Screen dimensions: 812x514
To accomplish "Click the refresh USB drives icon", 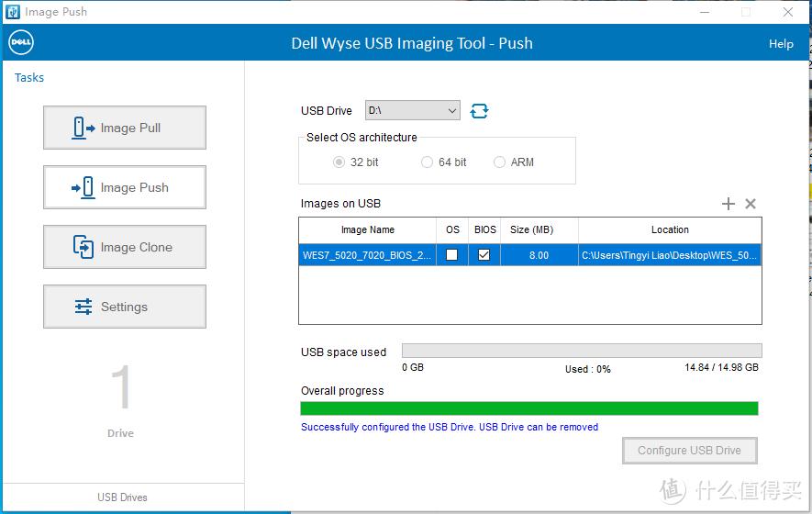I will coord(479,111).
